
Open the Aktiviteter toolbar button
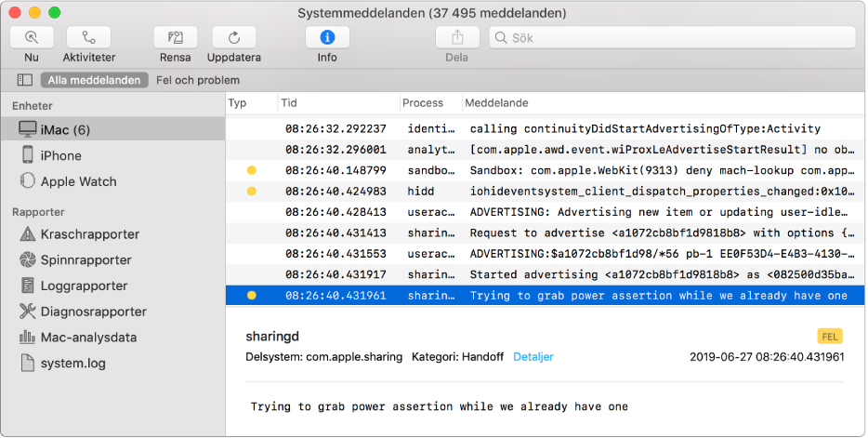coord(88,37)
